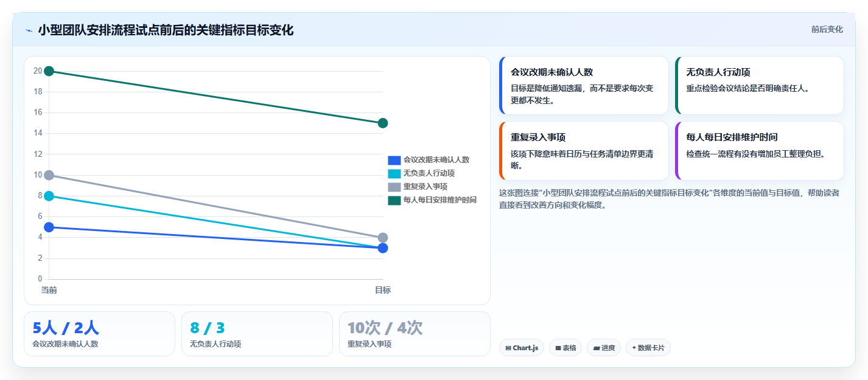Toggle the 每人每日安排维护时间 legend label
Screen dimensions: 868x380
[x=440, y=200]
